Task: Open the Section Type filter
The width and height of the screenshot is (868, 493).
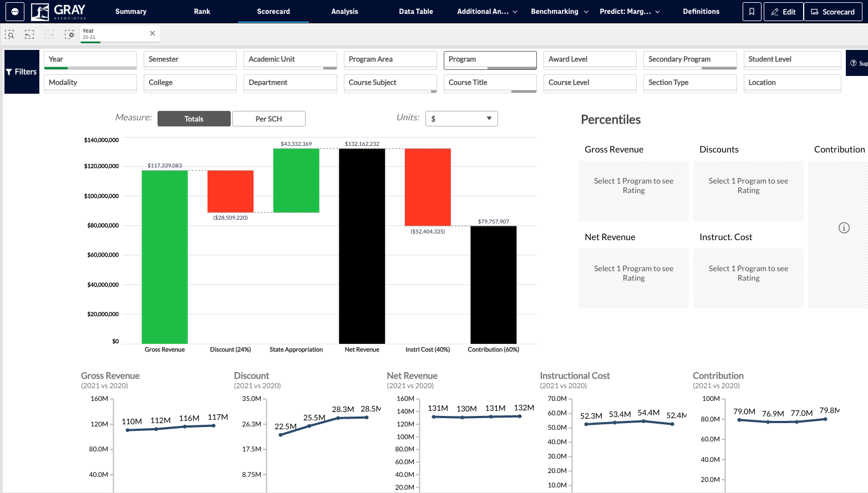Action: [690, 83]
